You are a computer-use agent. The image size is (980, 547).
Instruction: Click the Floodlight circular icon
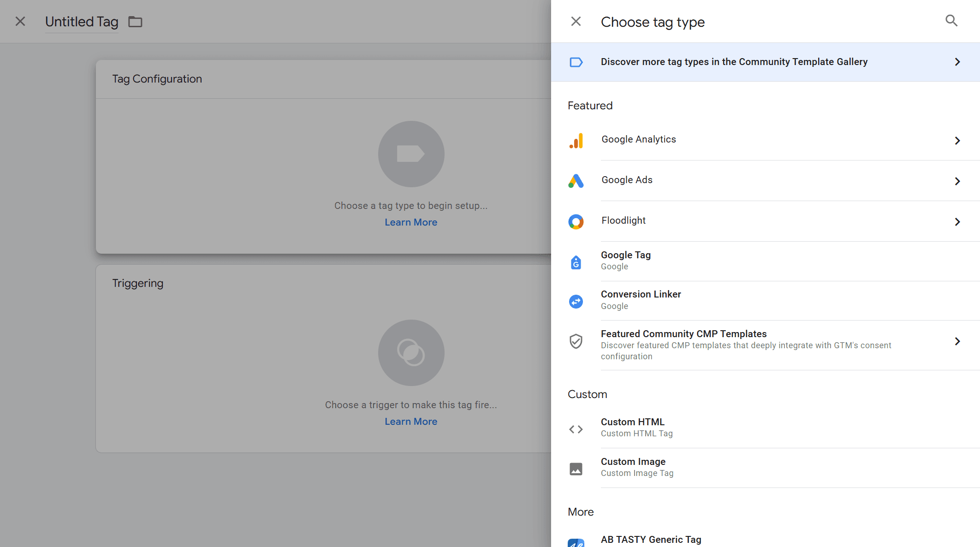tap(576, 221)
